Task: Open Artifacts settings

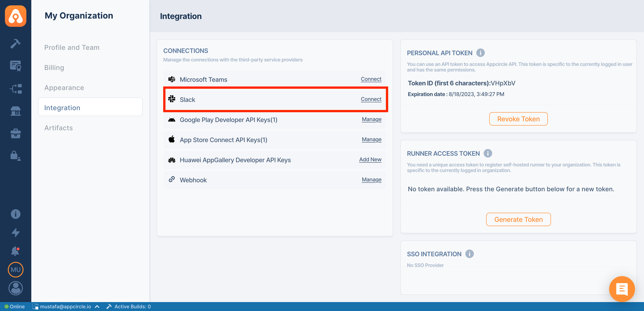Action: pos(59,128)
